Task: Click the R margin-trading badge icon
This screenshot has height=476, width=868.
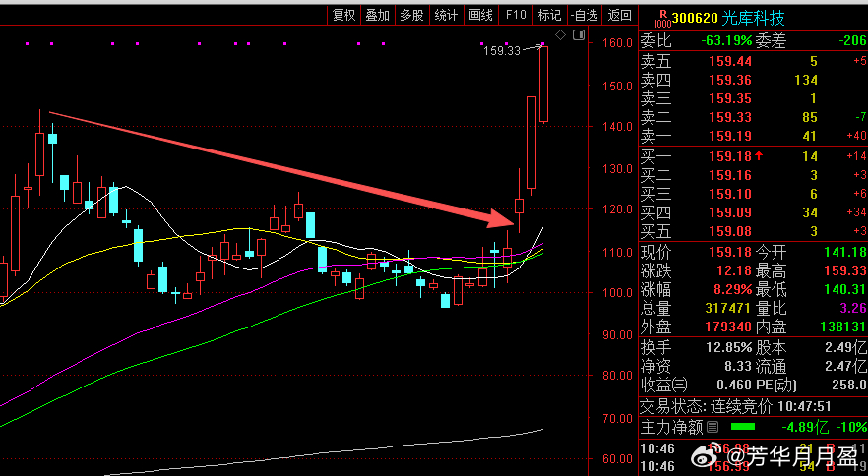Action: point(662,20)
